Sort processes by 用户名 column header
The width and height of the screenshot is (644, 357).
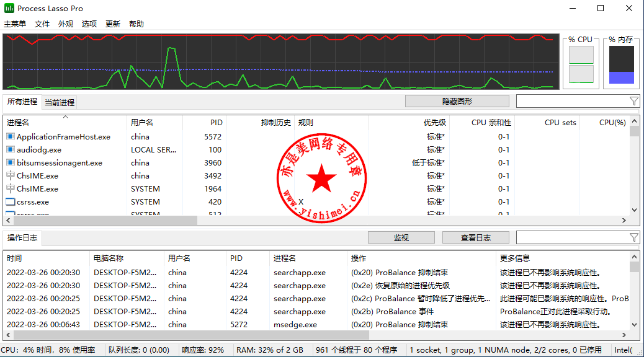point(155,122)
